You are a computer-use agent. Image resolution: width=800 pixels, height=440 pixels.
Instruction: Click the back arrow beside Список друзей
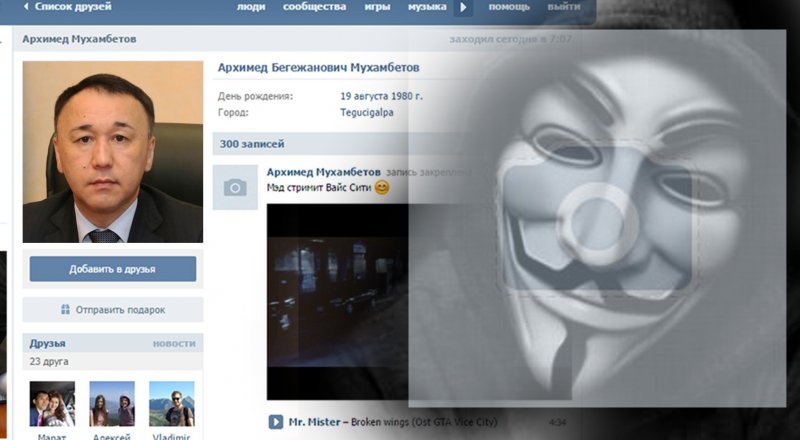27,7
